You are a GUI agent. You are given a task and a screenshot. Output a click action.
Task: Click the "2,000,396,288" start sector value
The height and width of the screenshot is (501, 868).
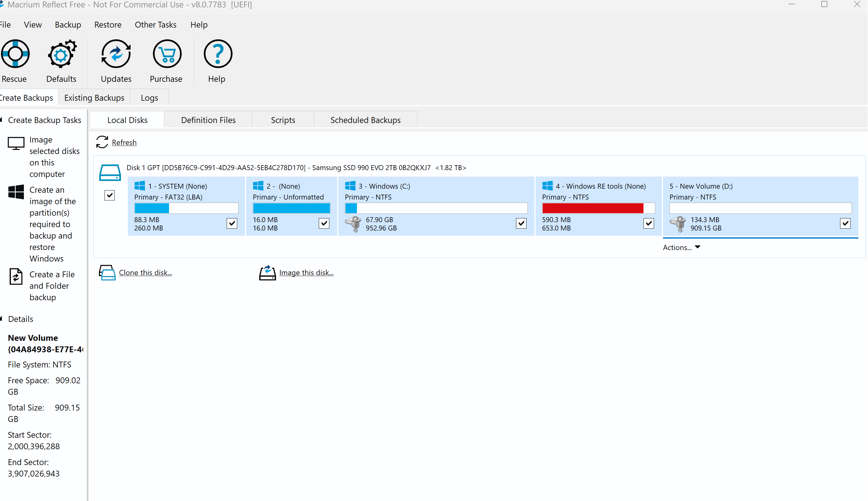(34, 446)
